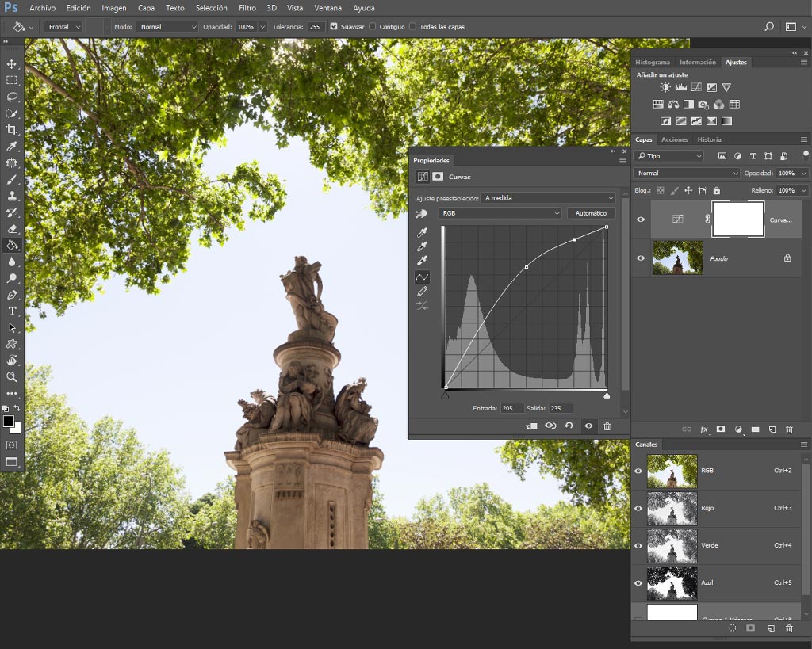
Task: Select the Paint Bucket tool
Action: click(11, 246)
